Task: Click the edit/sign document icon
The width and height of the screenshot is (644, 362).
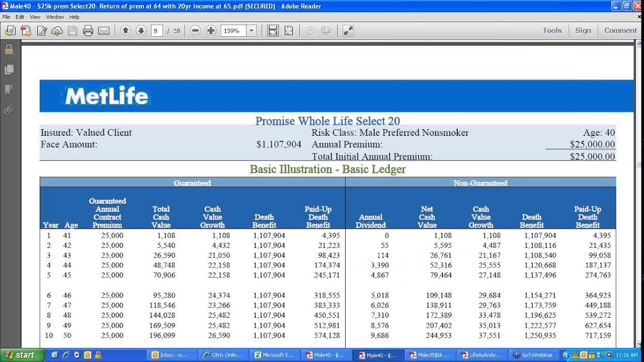Action: tap(42, 31)
